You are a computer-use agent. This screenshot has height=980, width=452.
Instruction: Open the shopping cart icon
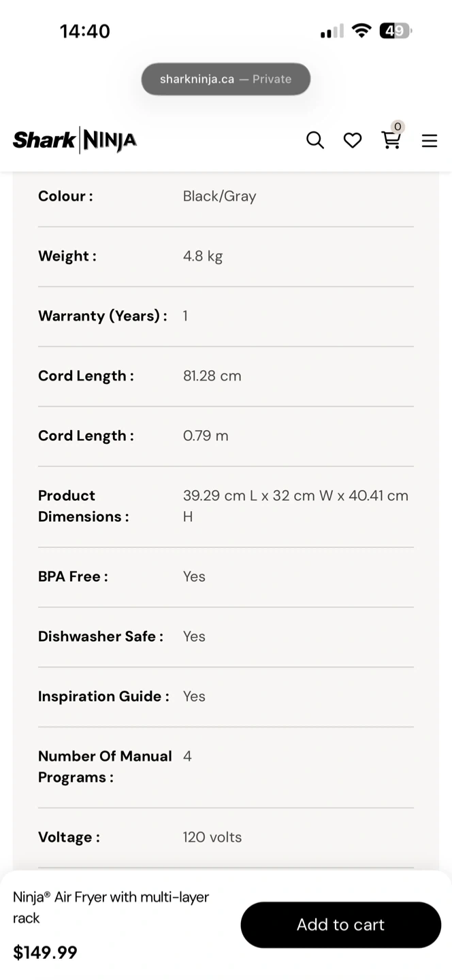(x=391, y=140)
